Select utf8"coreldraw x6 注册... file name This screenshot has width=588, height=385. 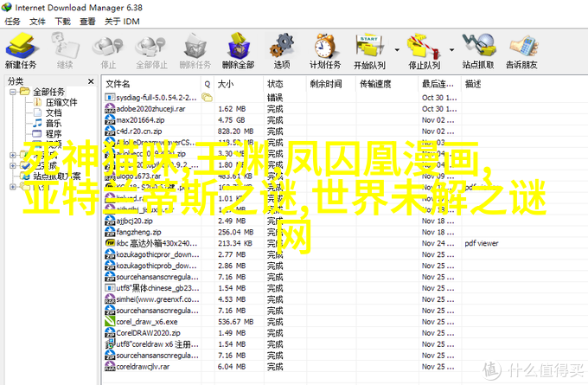click(157, 344)
